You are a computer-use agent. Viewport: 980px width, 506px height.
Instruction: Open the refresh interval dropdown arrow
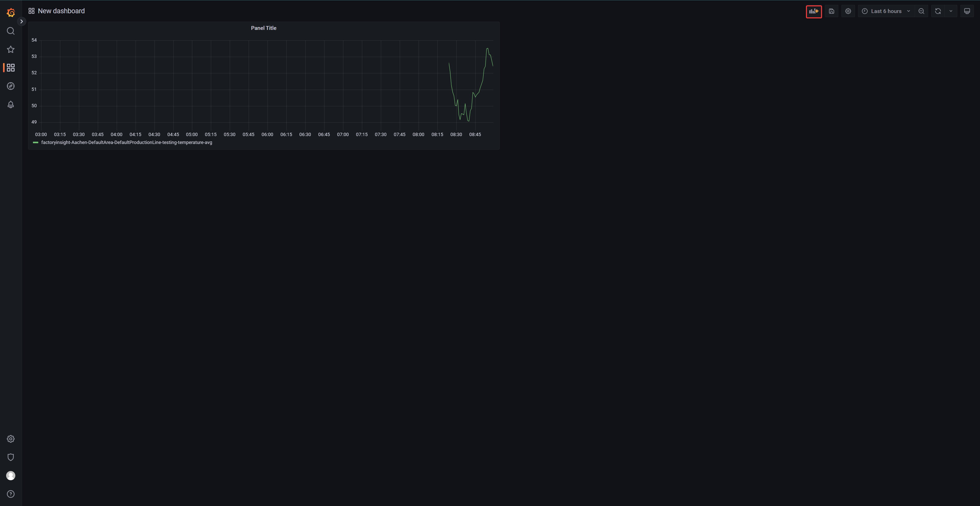pos(951,11)
